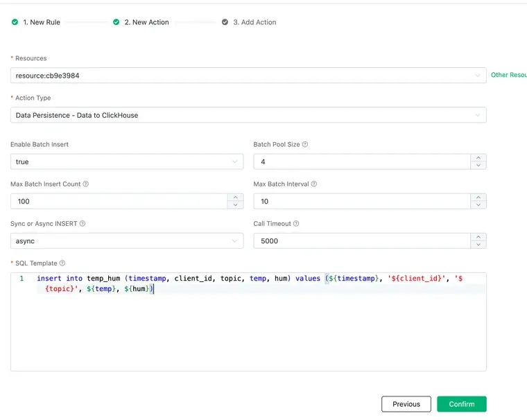Increase Batch Pool Size with up arrow
Screen dimensions: 527x420
click(478, 157)
